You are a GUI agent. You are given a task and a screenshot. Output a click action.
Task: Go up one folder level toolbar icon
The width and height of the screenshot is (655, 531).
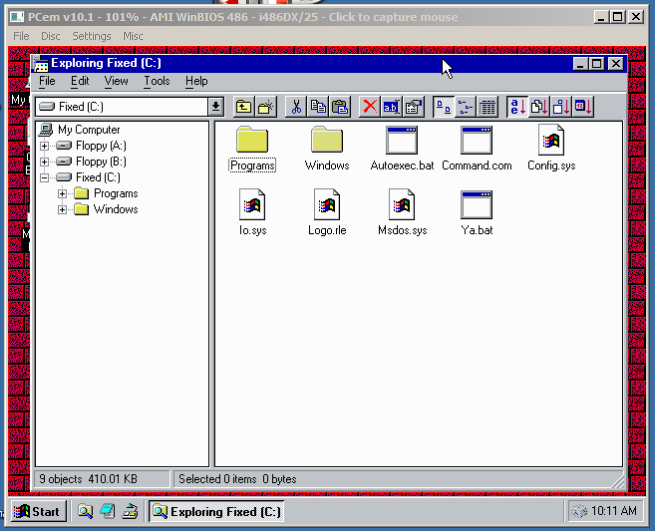(x=244, y=107)
